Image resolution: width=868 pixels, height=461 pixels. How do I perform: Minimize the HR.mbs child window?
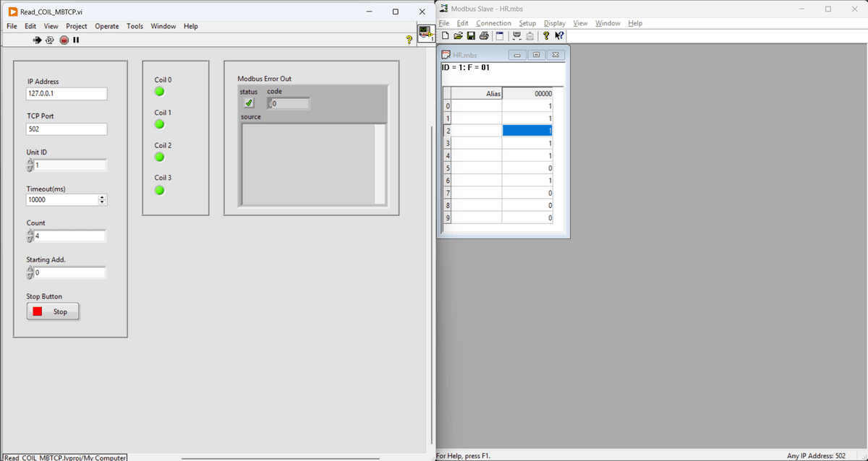click(x=518, y=55)
